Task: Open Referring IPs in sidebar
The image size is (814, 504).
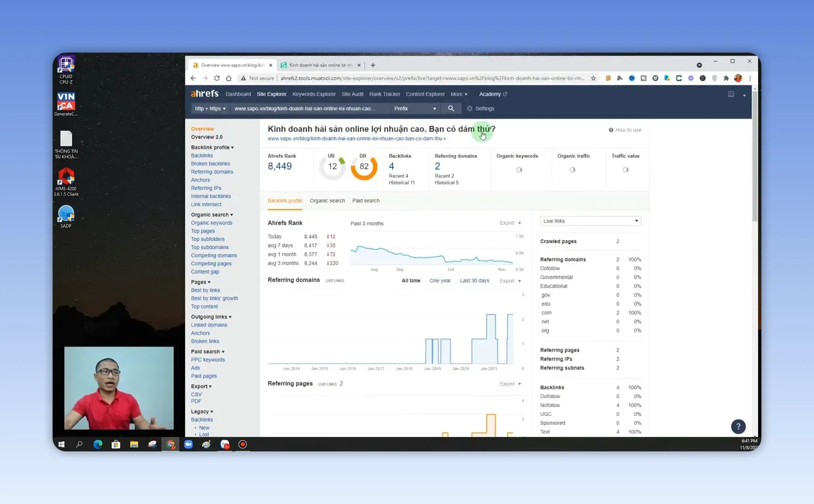Action: (206, 188)
